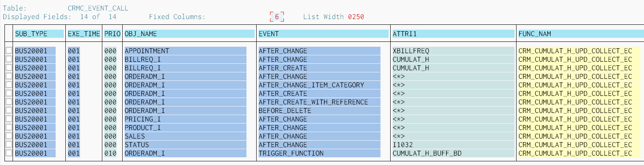Click the EVENT column header

click(x=323, y=34)
